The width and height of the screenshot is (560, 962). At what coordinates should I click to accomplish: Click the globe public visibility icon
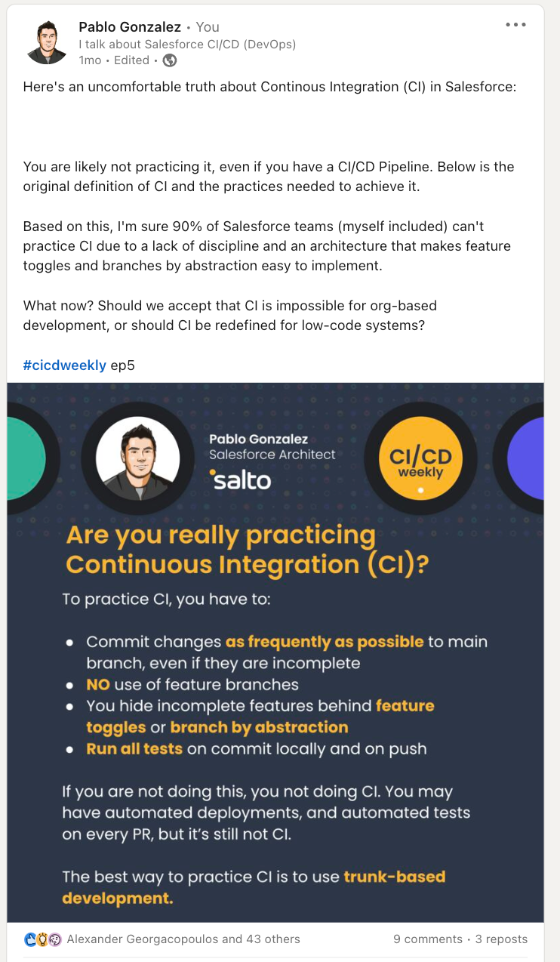[170, 60]
